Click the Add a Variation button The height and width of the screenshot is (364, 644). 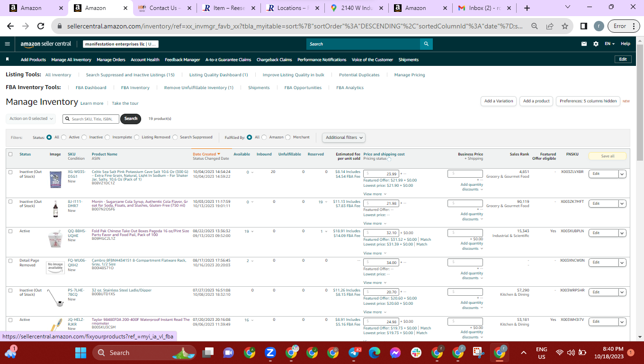499,101
